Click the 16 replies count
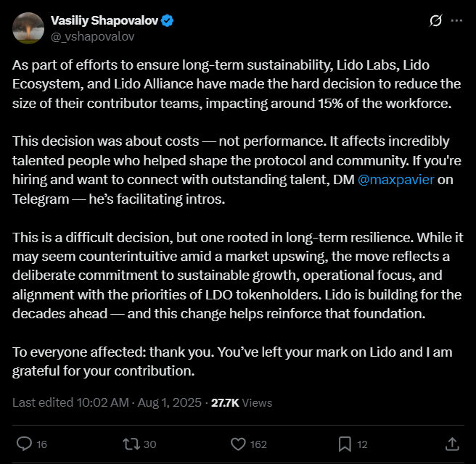This screenshot has height=464, width=476. (x=41, y=444)
